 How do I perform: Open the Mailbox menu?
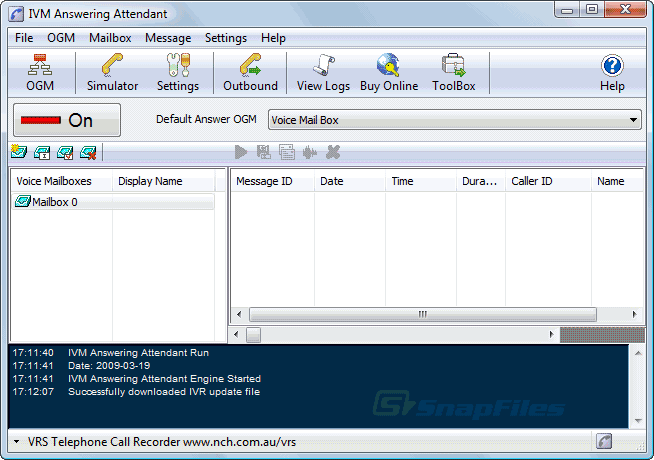pos(110,38)
